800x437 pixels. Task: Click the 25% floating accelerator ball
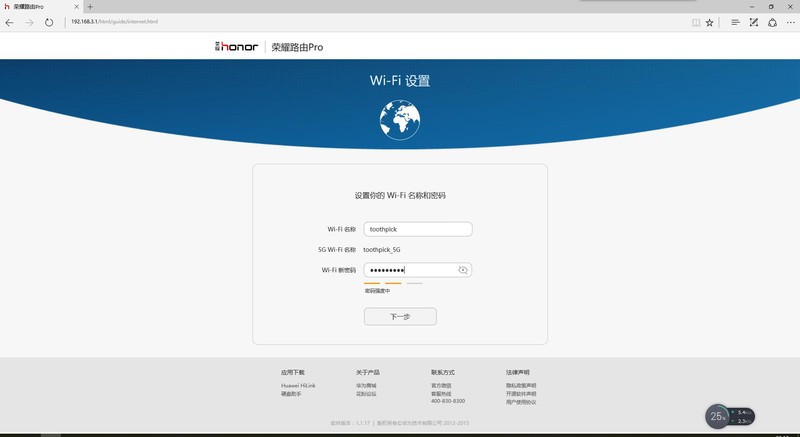pos(717,417)
